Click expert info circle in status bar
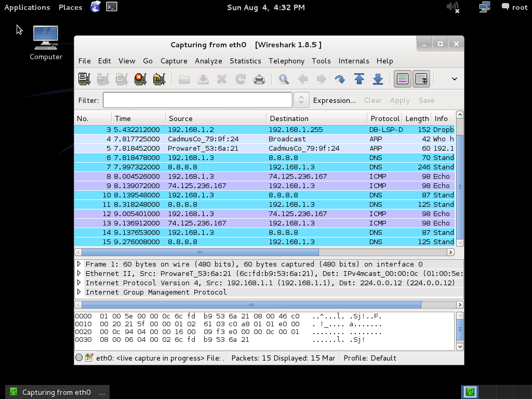The height and width of the screenshot is (399, 532). pyautogui.click(x=79, y=357)
